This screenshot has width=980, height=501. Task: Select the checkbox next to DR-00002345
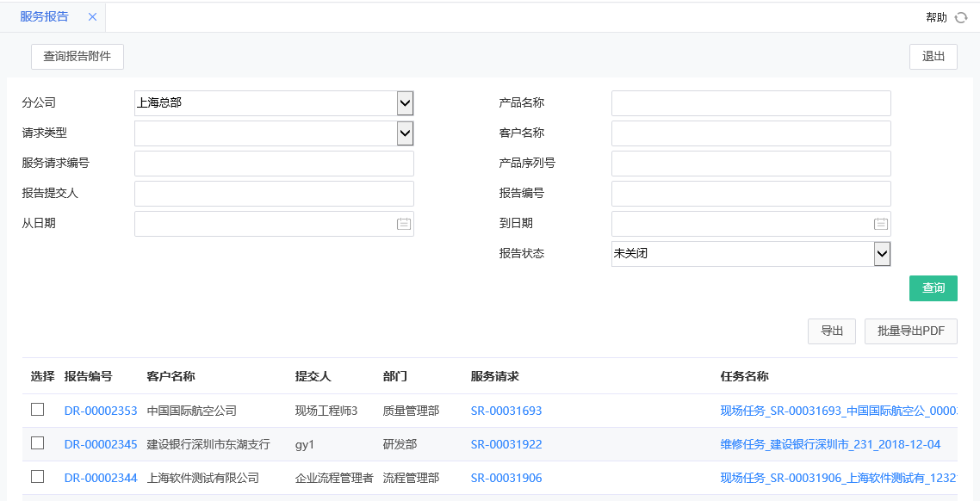37,445
